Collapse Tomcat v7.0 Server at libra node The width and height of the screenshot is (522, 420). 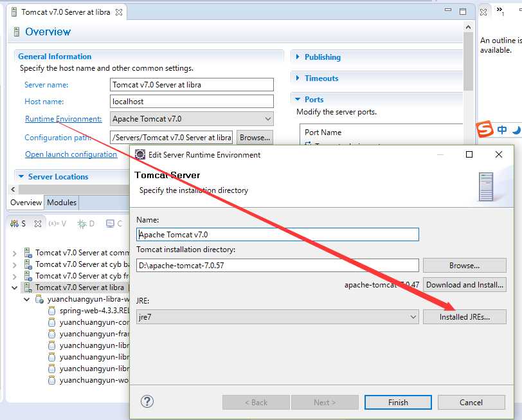tap(14, 288)
